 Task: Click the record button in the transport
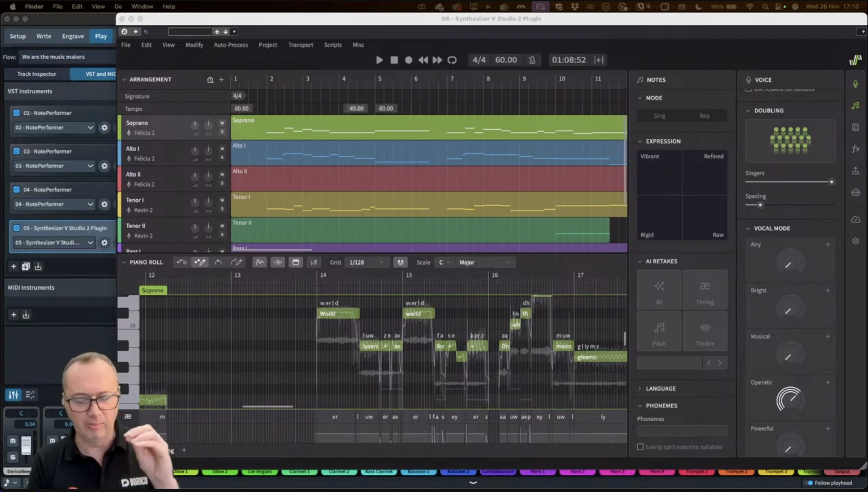pos(408,60)
